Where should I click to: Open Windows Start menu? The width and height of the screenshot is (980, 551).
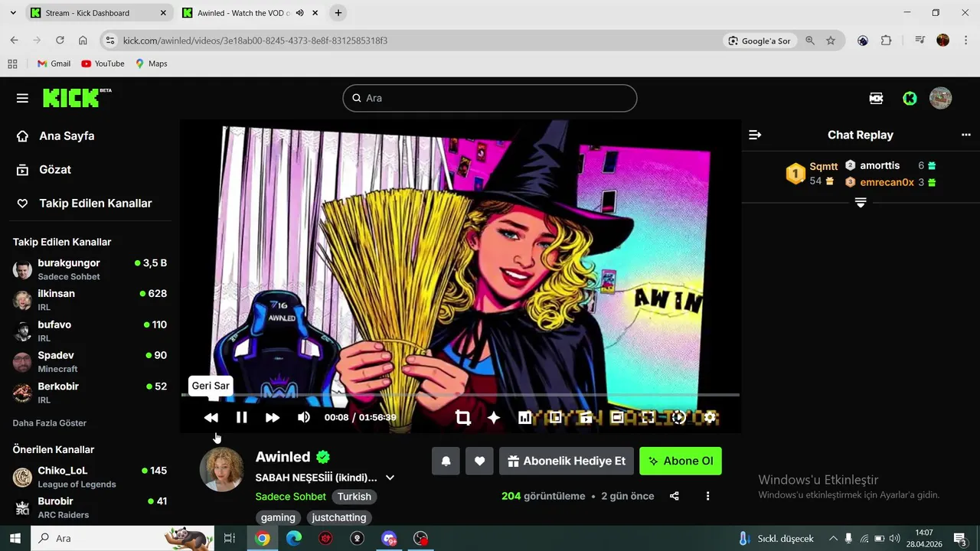click(x=15, y=538)
